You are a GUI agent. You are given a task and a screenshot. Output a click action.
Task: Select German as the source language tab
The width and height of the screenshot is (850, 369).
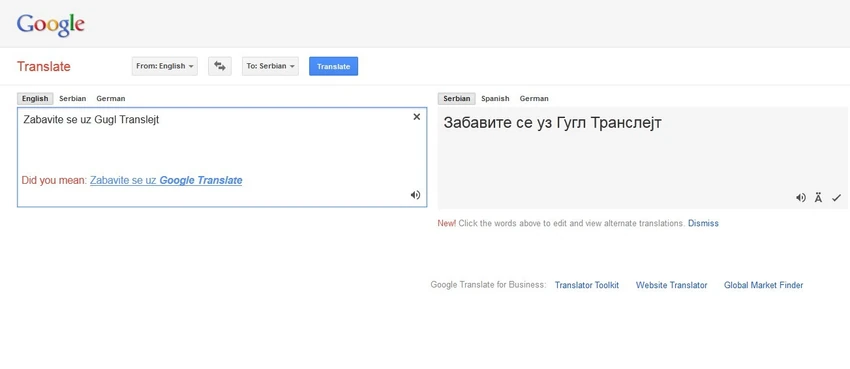[x=111, y=99]
